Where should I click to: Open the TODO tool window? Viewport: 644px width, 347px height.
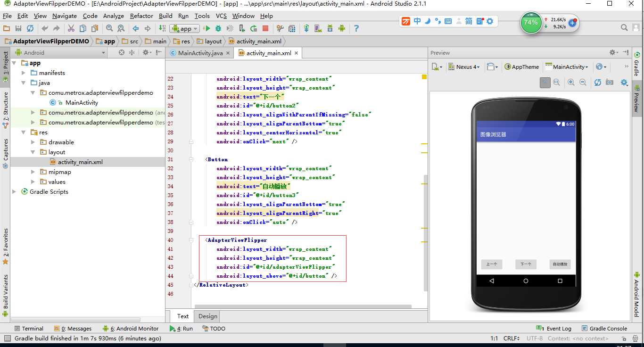pyautogui.click(x=213, y=329)
